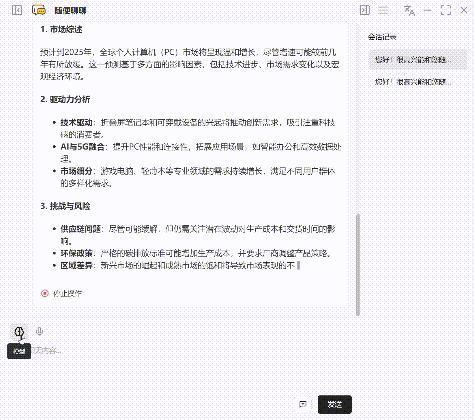
Task: Minimize the chat window
Action: click(x=427, y=10)
